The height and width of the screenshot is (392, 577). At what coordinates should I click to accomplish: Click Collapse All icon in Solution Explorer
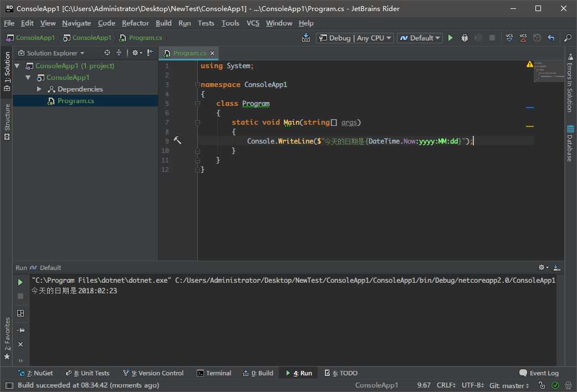(x=119, y=53)
